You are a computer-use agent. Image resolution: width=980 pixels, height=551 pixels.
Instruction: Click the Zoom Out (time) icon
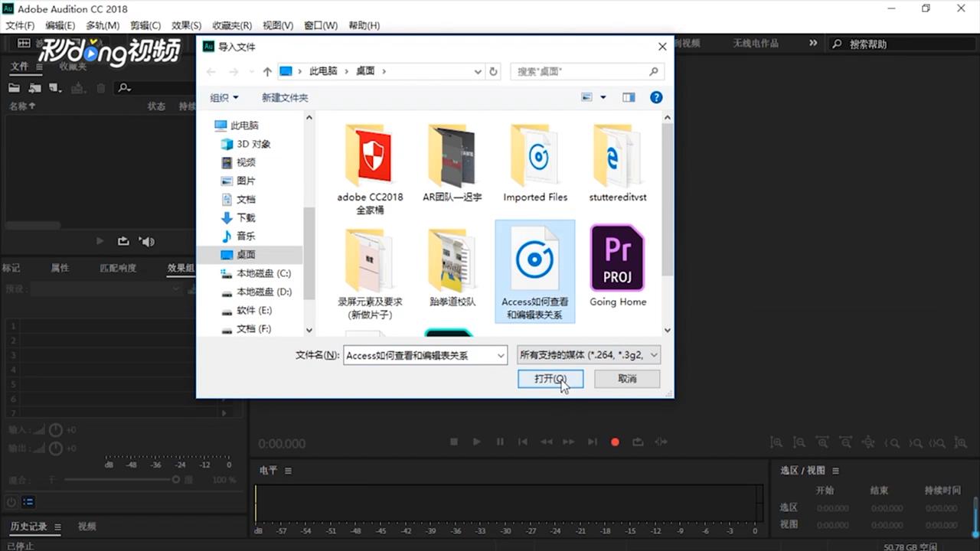(845, 442)
